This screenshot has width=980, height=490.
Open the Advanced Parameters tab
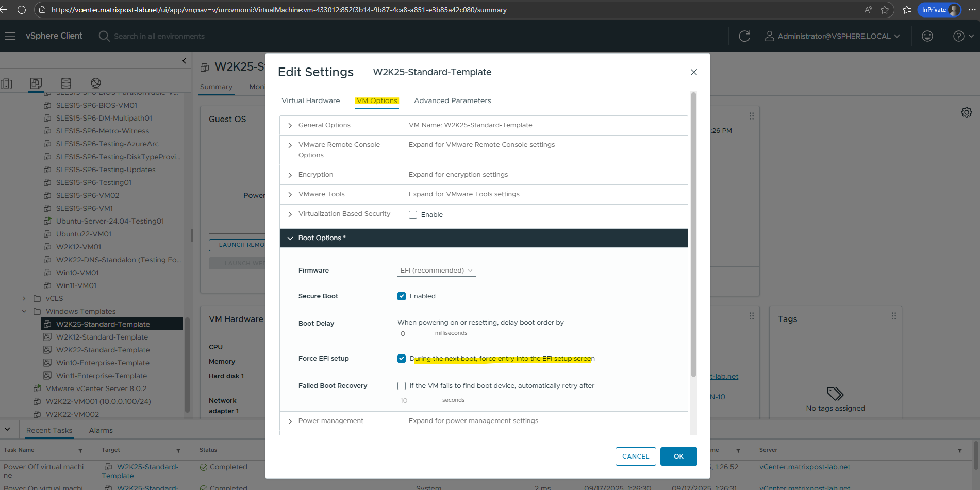pyautogui.click(x=453, y=100)
